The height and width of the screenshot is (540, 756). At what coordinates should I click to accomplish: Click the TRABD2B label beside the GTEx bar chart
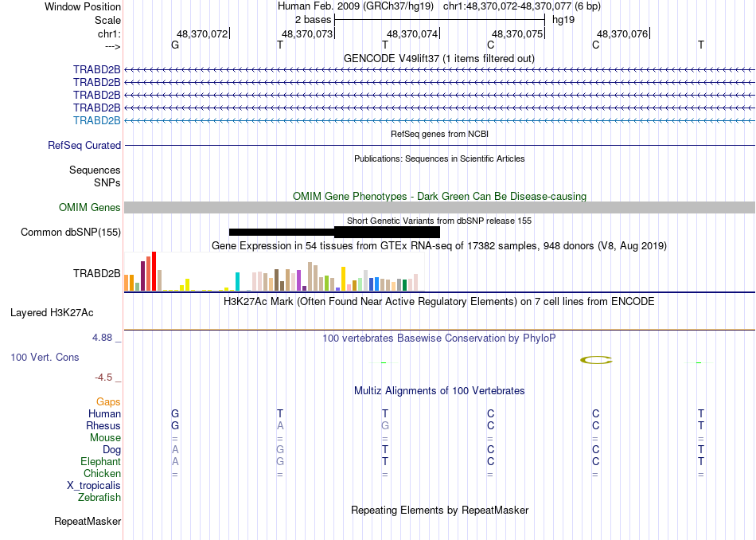coord(96,274)
